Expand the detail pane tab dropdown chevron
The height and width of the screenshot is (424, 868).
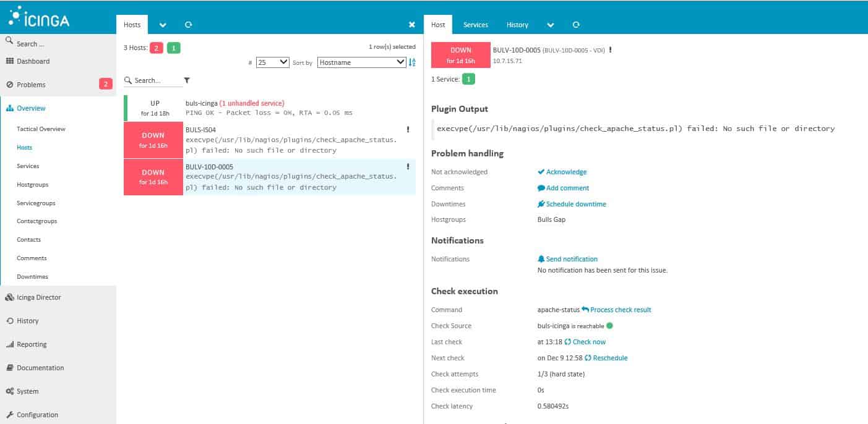(x=551, y=25)
